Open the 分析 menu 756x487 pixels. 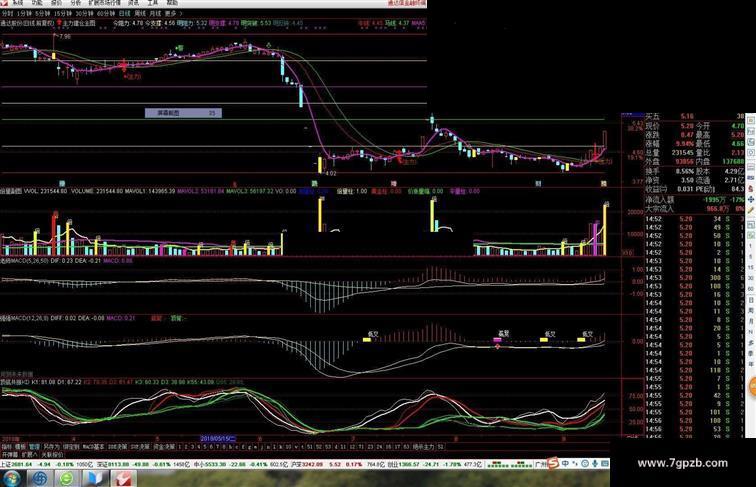[75, 3]
